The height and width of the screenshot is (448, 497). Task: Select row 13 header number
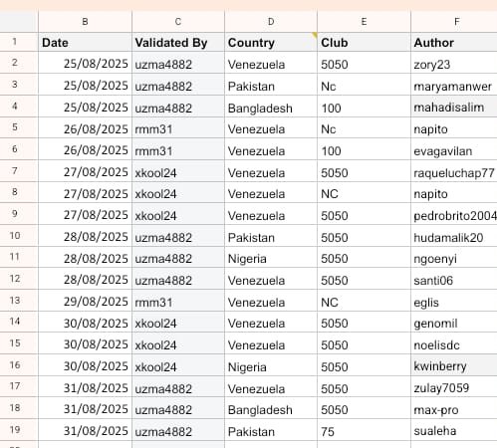pos(15,301)
